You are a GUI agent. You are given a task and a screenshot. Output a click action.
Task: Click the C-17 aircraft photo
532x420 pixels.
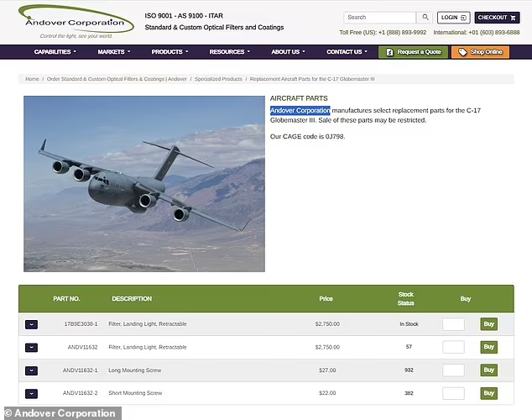click(x=144, y=184)
